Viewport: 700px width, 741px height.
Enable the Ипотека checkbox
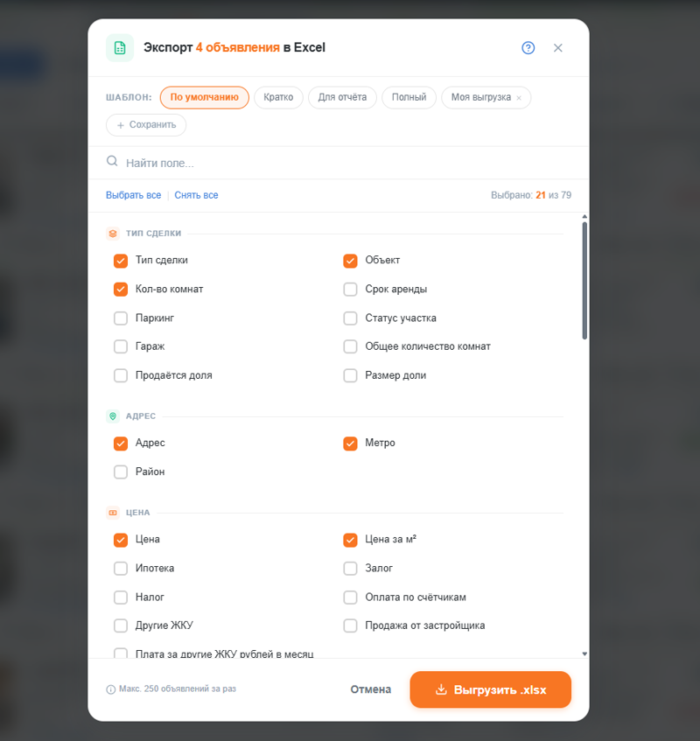coord(121,569)
